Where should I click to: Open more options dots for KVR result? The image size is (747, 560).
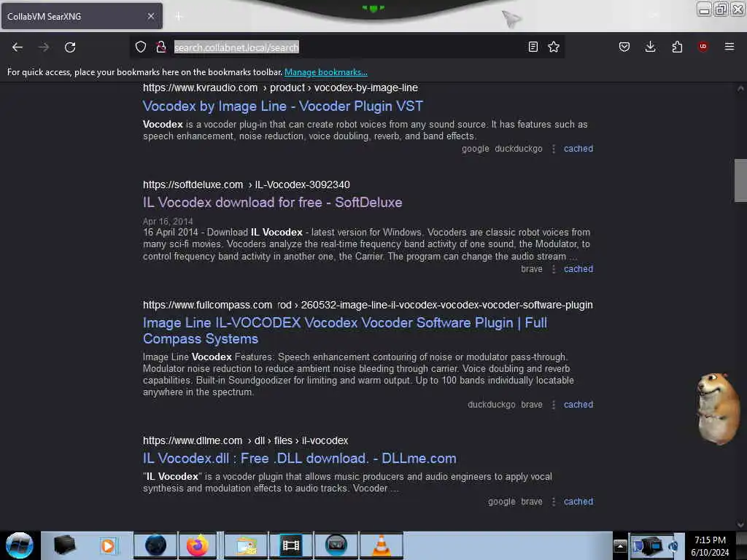tap(554, 149)
